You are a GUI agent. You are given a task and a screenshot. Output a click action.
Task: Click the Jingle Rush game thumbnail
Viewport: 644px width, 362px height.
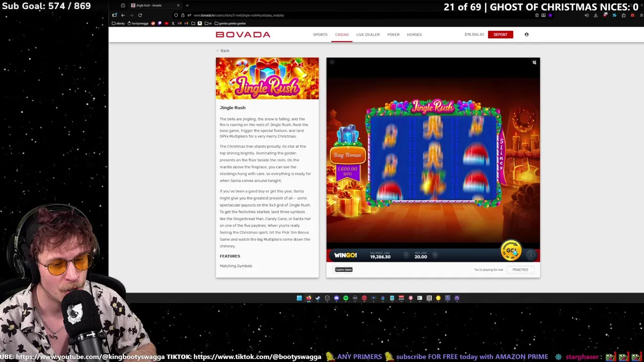(x=267, y=78)
